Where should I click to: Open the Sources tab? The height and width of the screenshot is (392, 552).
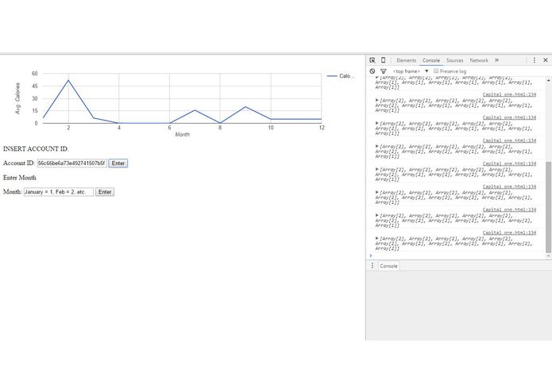coord(454,60)
